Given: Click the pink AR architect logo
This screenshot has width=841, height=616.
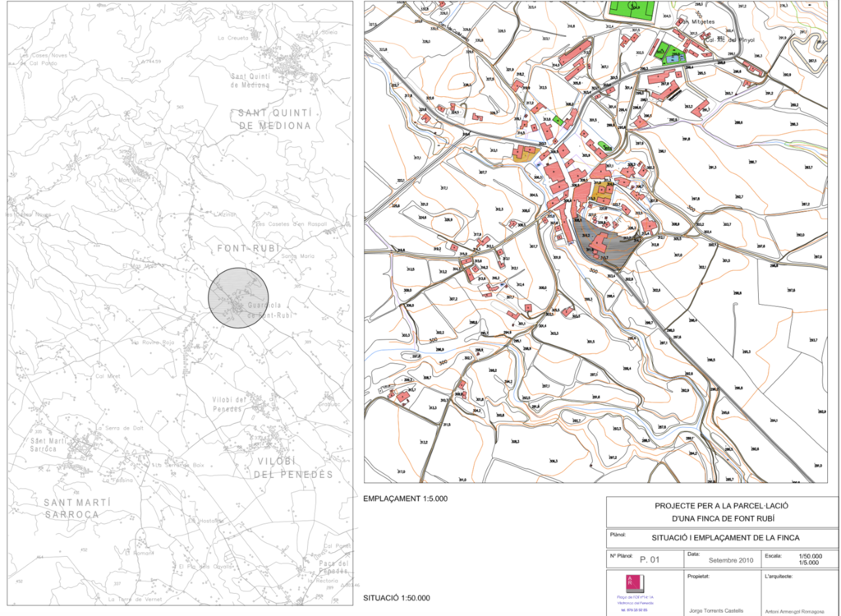Looking at the screenshot, I should 632,581.
